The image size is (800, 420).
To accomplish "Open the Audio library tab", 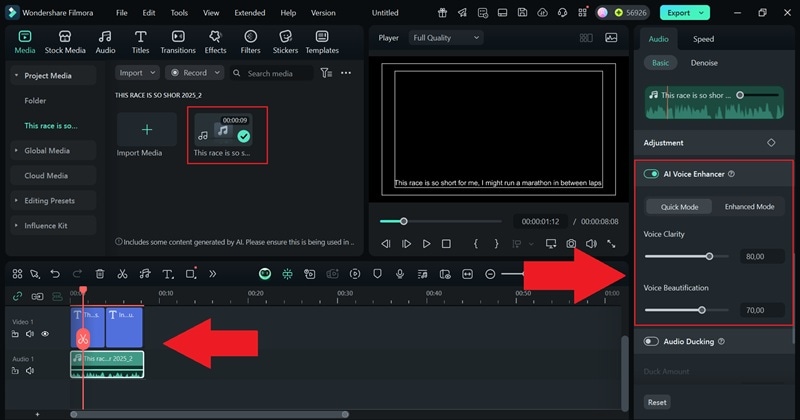I will click(105, 42).
